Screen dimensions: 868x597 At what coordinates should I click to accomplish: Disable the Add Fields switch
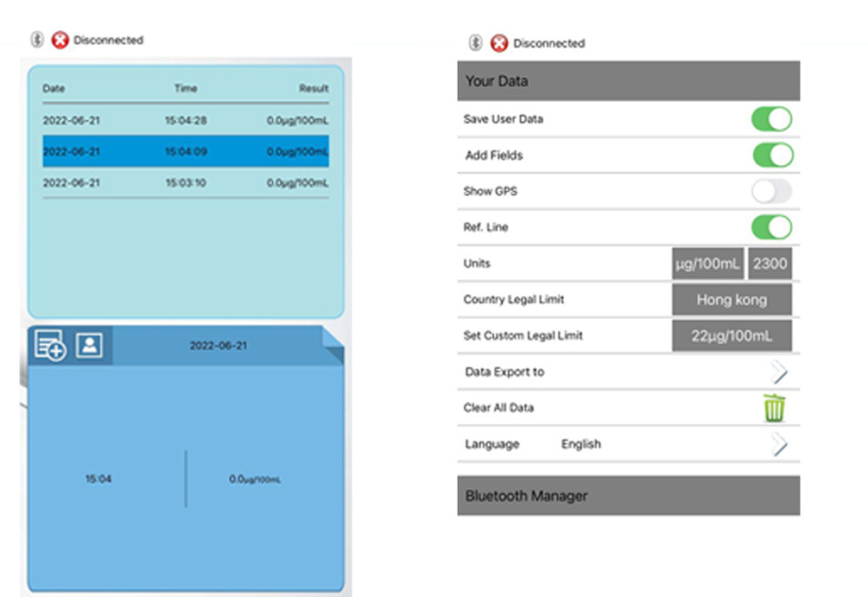pyautogui.click(x=771, y=156)
